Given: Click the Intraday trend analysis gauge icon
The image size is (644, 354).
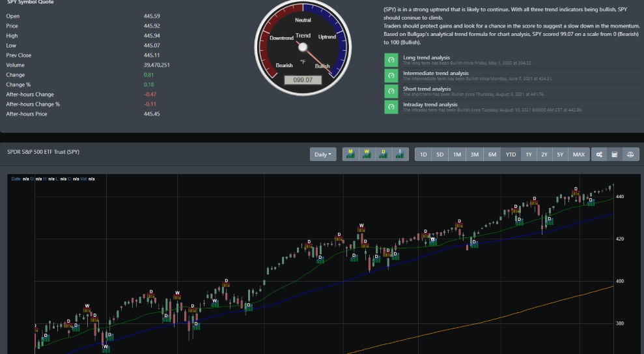Looking at the screenshot, I should [391, 107].
